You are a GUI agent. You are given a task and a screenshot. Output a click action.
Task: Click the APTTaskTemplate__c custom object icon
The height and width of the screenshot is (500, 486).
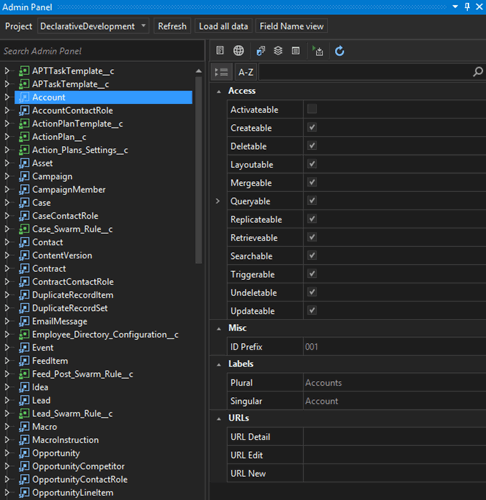[24, 71]
